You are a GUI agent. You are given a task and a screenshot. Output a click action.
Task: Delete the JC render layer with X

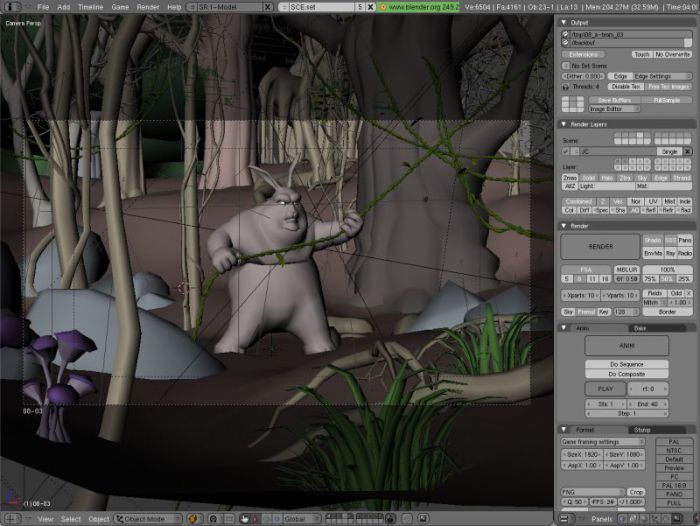(x=688, y=152)
